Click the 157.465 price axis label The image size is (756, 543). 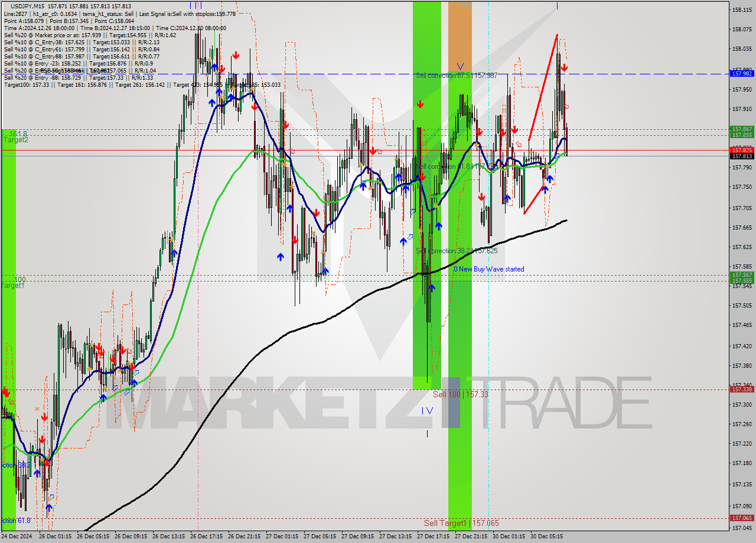[742, 325]
